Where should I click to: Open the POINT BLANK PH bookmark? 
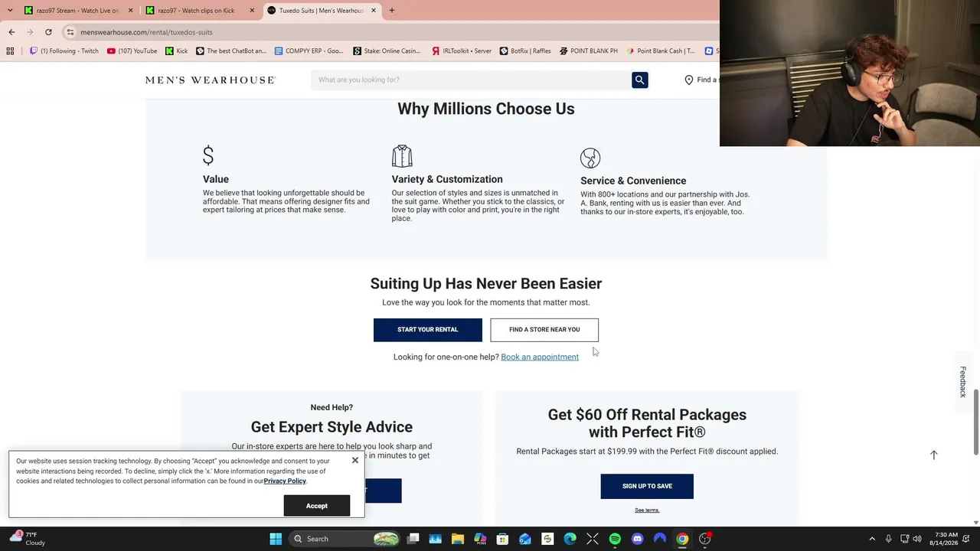[588, 51]
